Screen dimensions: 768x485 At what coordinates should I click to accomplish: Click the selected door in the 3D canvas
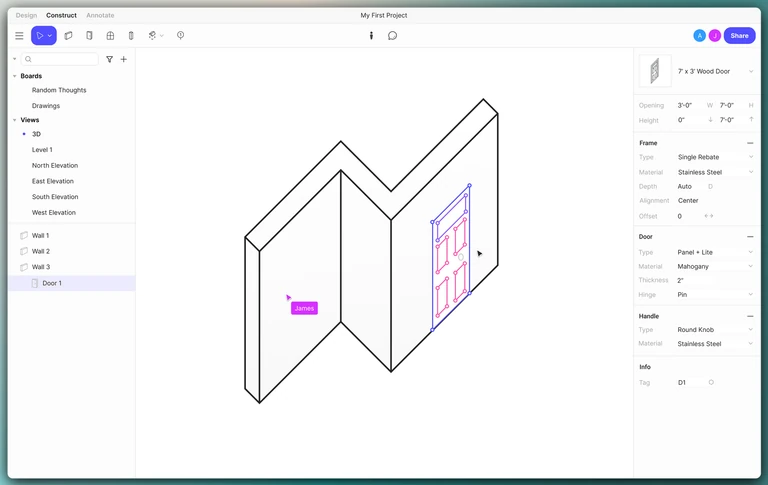pyautogui.click(x=451, y=258)
